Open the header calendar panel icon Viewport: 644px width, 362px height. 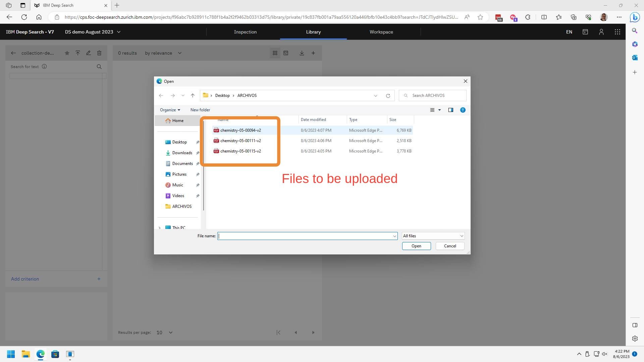(x=585, y=32)
